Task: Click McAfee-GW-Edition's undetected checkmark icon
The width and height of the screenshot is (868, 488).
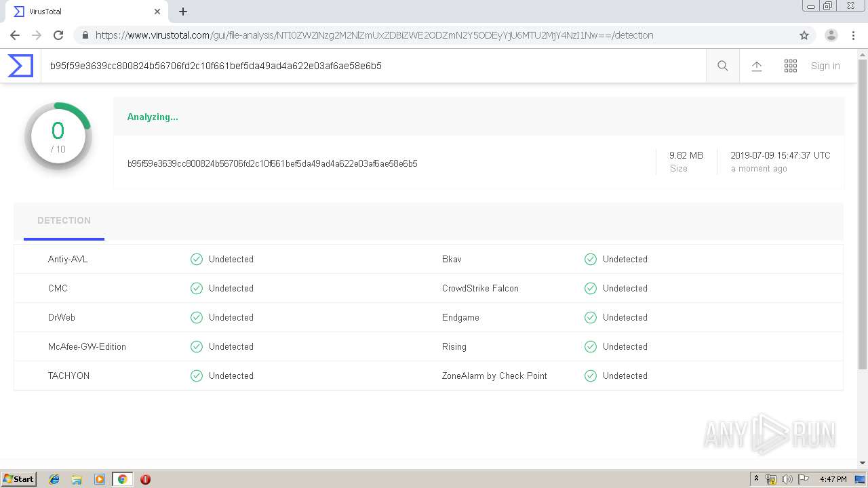Action: (x=197, y=346)
